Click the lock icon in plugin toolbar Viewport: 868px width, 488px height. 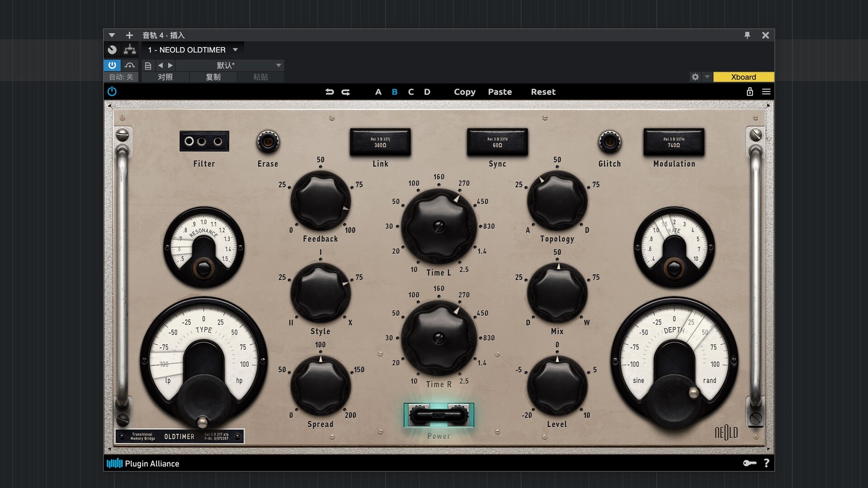point(750,92)
